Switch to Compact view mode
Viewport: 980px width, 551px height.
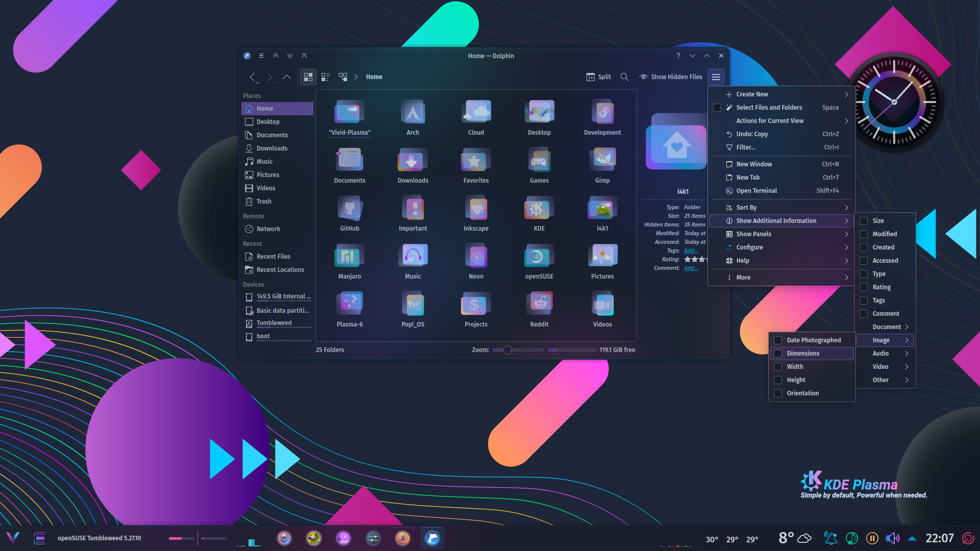pos(326,77)
